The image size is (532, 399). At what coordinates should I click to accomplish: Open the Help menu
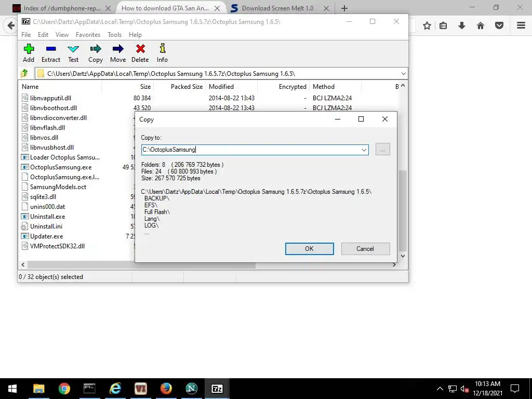pos(135,35)
